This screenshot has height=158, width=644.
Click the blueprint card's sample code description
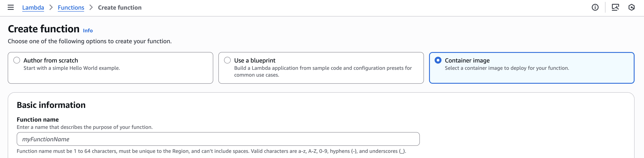coord(323,72)
